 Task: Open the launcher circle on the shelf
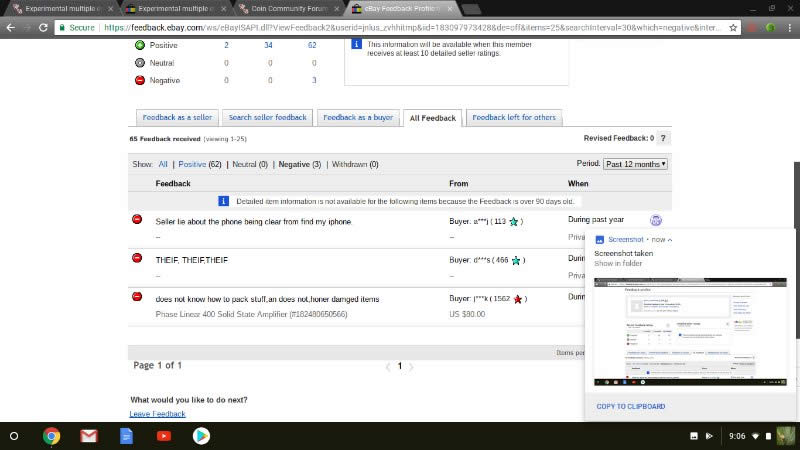coord(14,436)
